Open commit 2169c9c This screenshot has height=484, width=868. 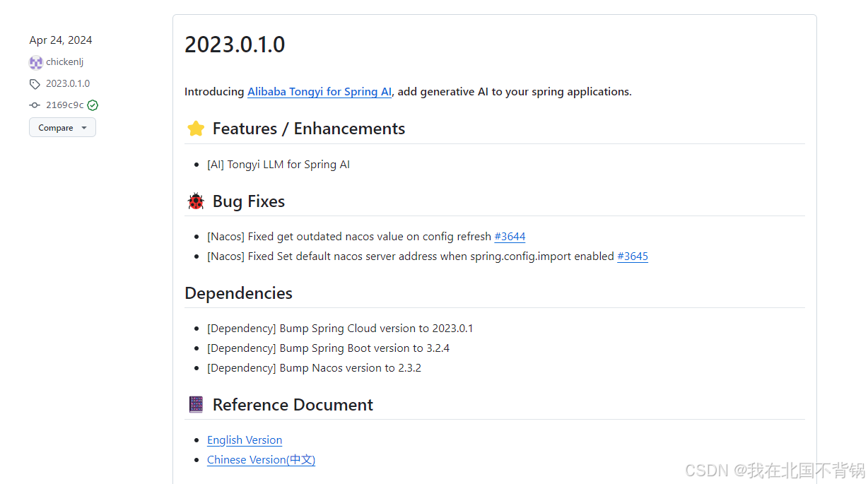pyautogui.click(x=65, y=105)
